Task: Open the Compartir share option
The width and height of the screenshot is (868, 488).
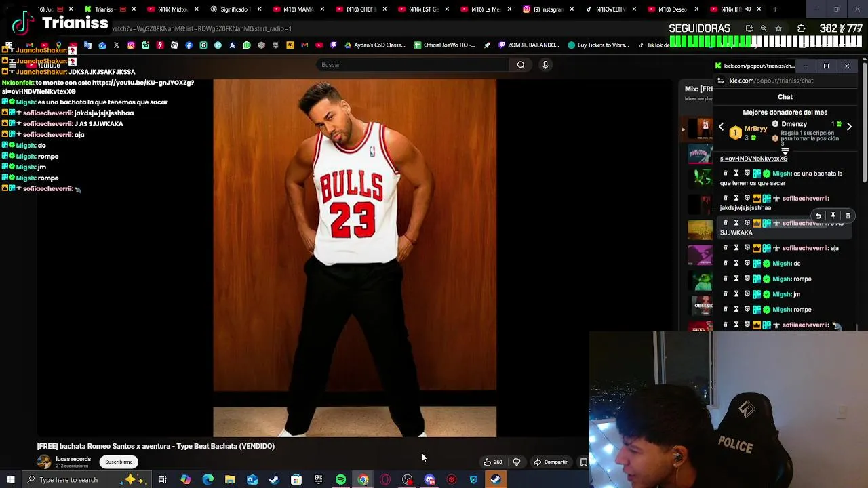Action: click(x=550, y=462)
